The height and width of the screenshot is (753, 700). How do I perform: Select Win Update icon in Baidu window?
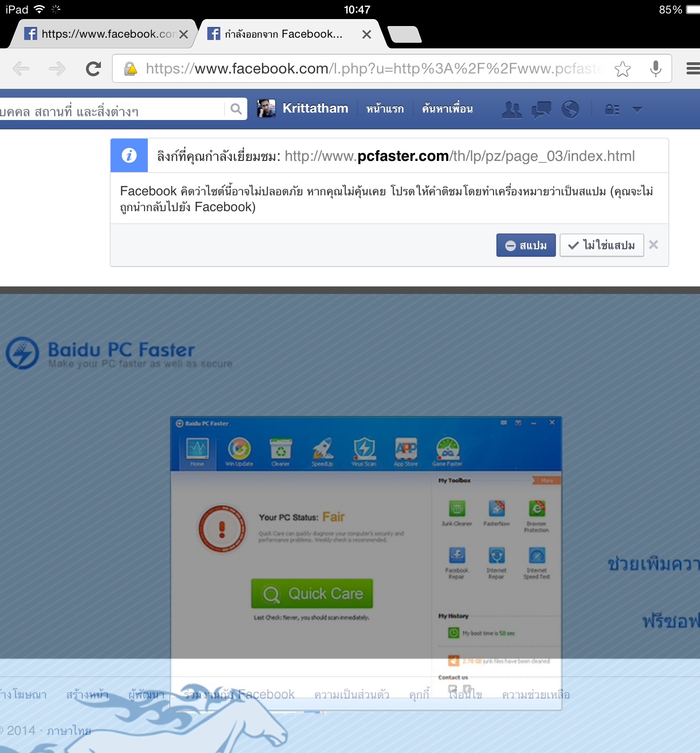239,452
